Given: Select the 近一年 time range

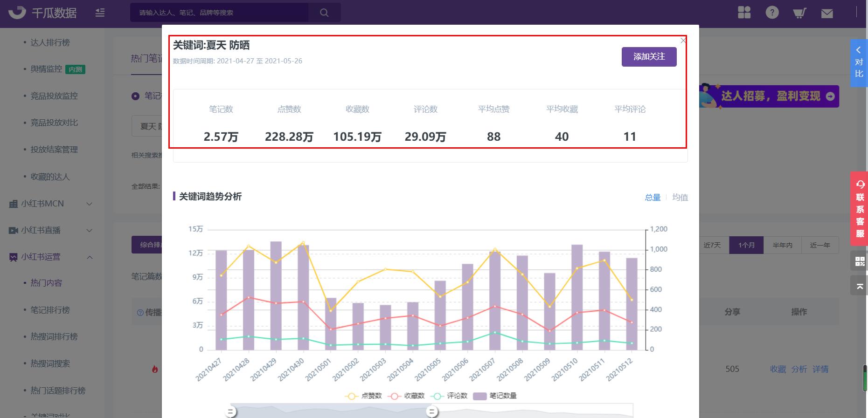Looking at the screenshot, I should [x=820, y=245].
